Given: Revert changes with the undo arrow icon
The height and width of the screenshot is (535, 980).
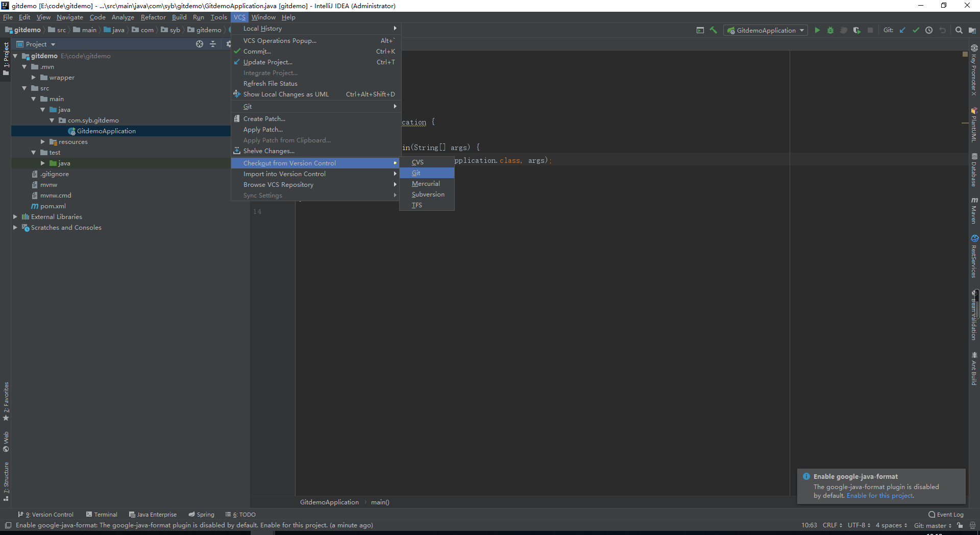Looking at the screenshot, I should [942, 31].
